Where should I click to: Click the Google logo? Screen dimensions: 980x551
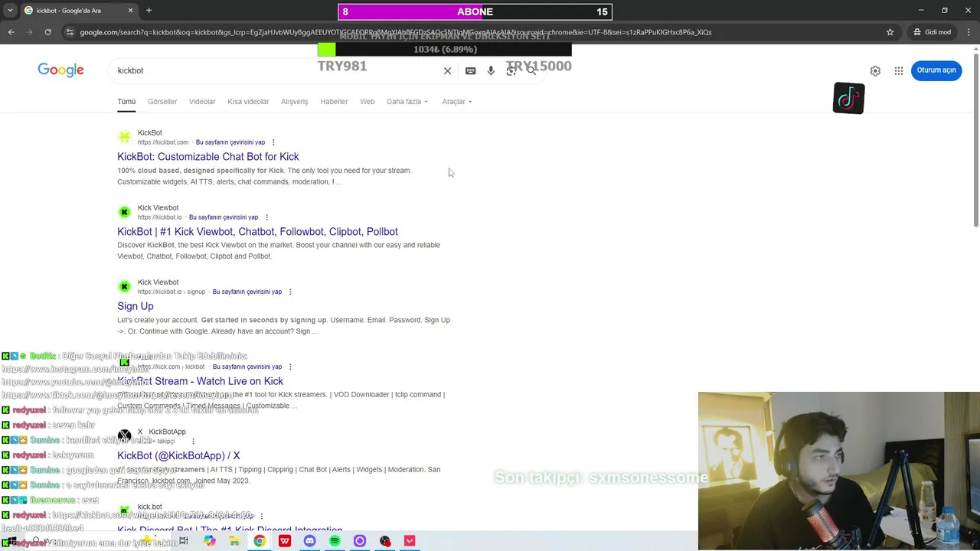(x=60, y=70)
